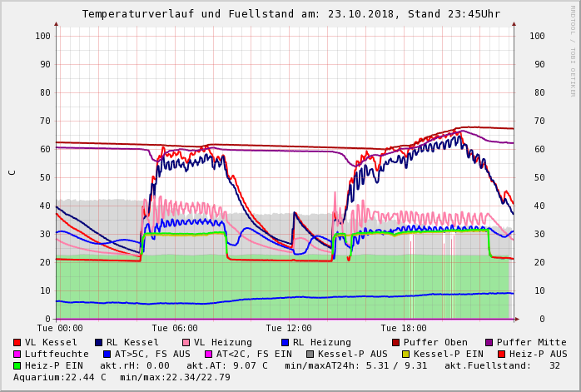Image resolution: width=581 pixels, height=392 pixels.
Task: Click the red VL Kessel legend swatch
Action: (x=17, y=342)
